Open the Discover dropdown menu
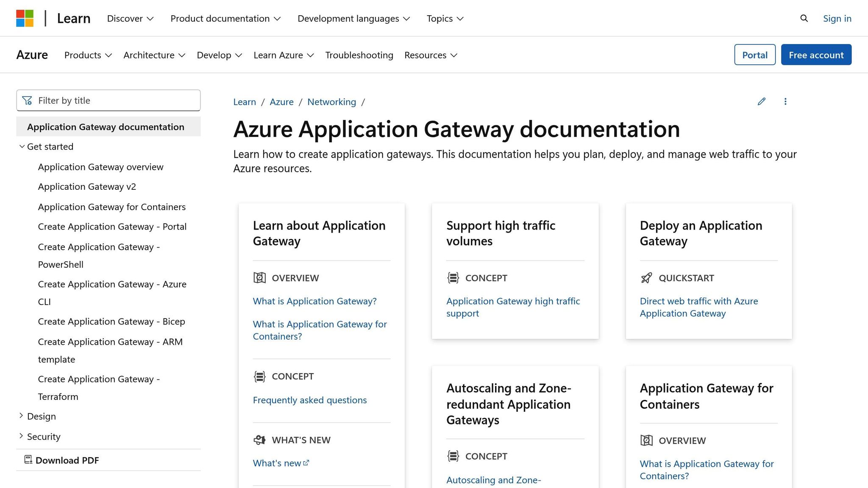Image resolution: width=868 pixels, height=488 pixels. click(130, 19)
